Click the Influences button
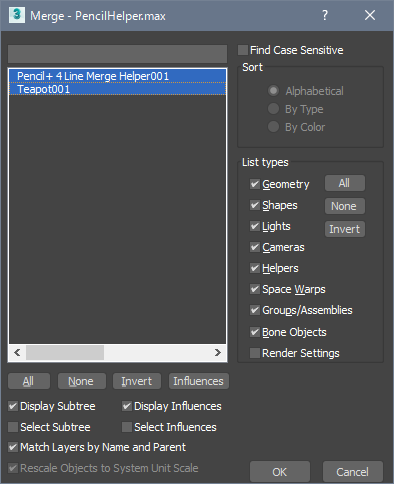The image size is (394, 484). click(199, 381)
